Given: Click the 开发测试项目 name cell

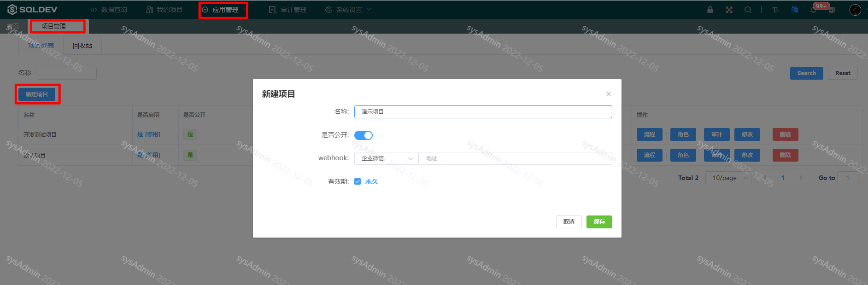Looking at the screenshot, I should click(40, 135).
